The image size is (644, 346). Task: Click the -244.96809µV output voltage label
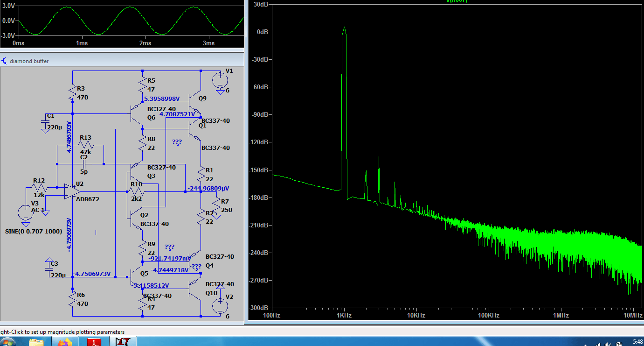click(208, 189)
